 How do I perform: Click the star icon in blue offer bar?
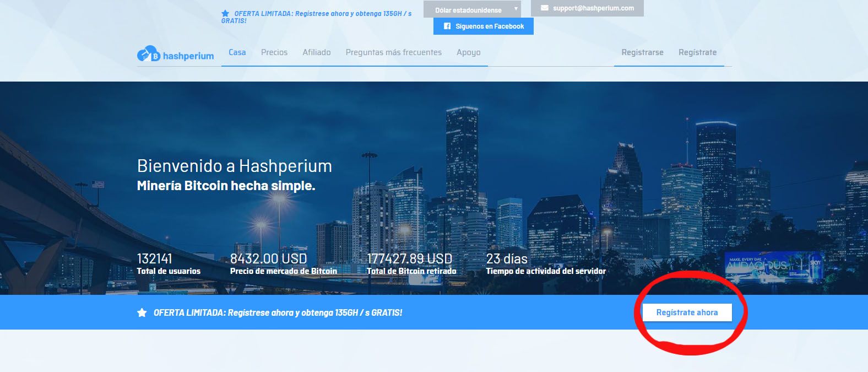[142, 312]
